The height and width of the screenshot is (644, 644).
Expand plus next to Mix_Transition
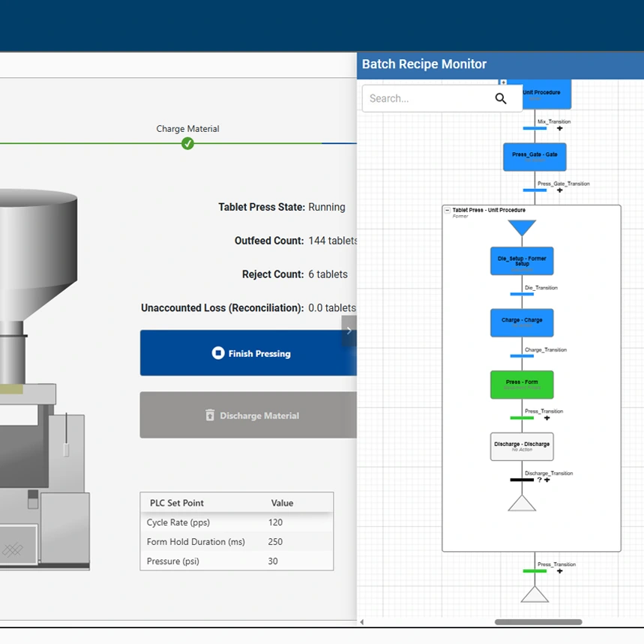[559, 128]
